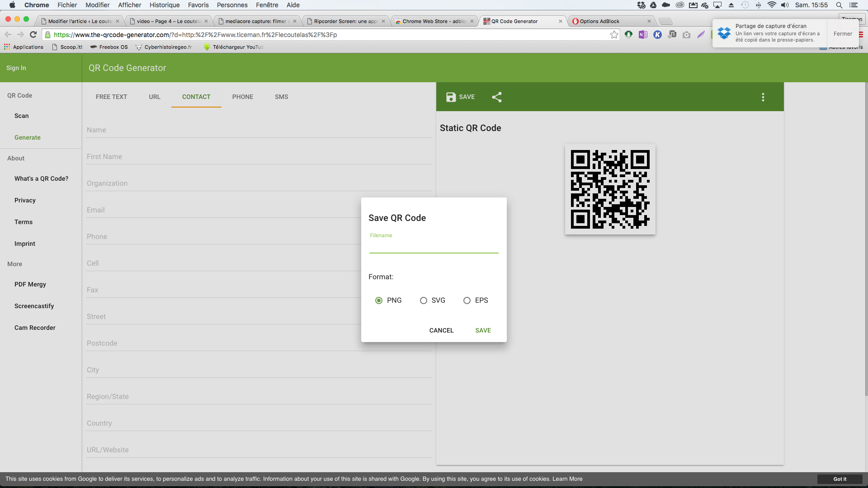
Task: Click the Name input field
Action: [x=259, y=130]
